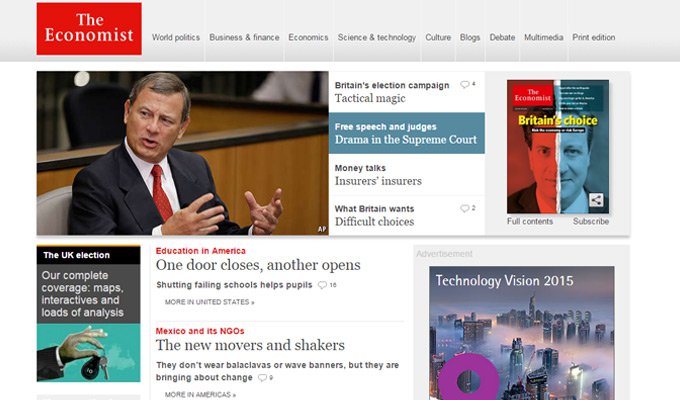The height and width of the screenshot is (400, 680).
Task: Click The Economist logo
Action: pyautogui.click(x=89, y=29)
